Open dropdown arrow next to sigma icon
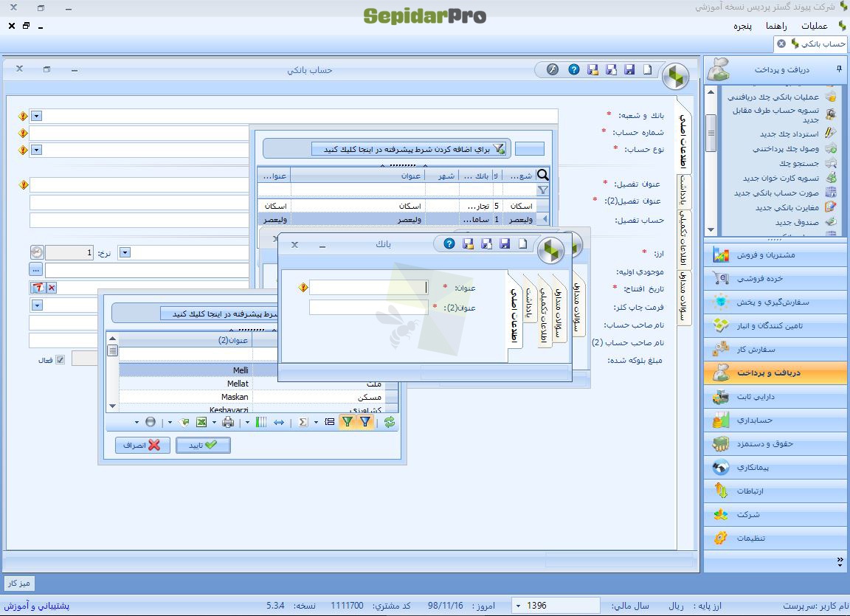This screenshot has width=850, height=616. [316, 422]
